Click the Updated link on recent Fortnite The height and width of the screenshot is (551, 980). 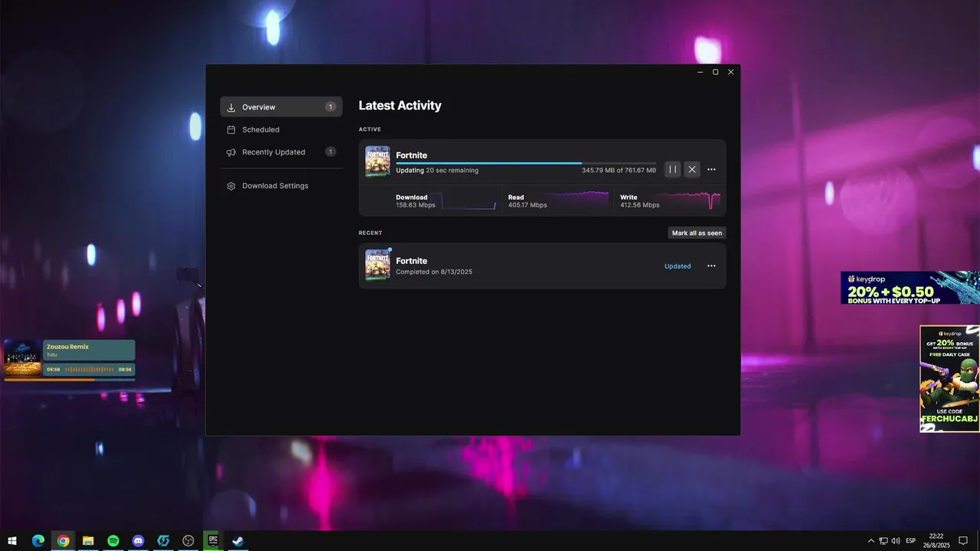(678, 266)
